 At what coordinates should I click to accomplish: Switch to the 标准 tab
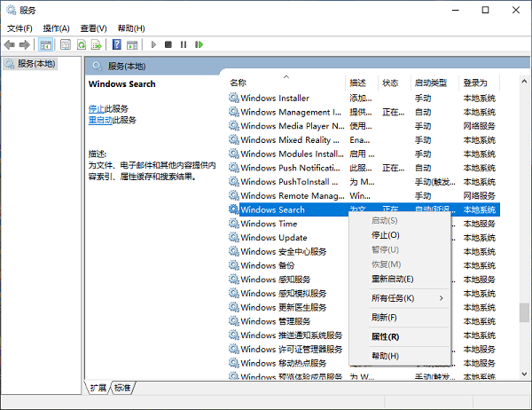tap(122, 388)
